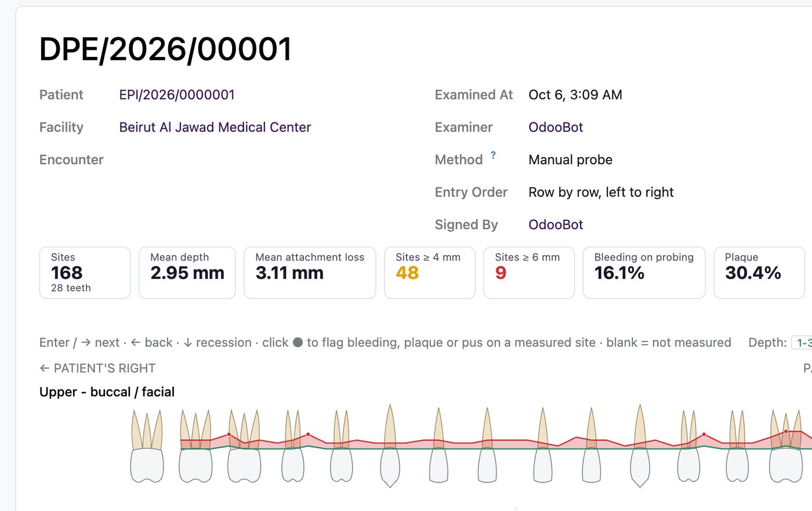812x511 pixels.
Task: Click the Depth legend label
Action: click(x=767, y=343)
